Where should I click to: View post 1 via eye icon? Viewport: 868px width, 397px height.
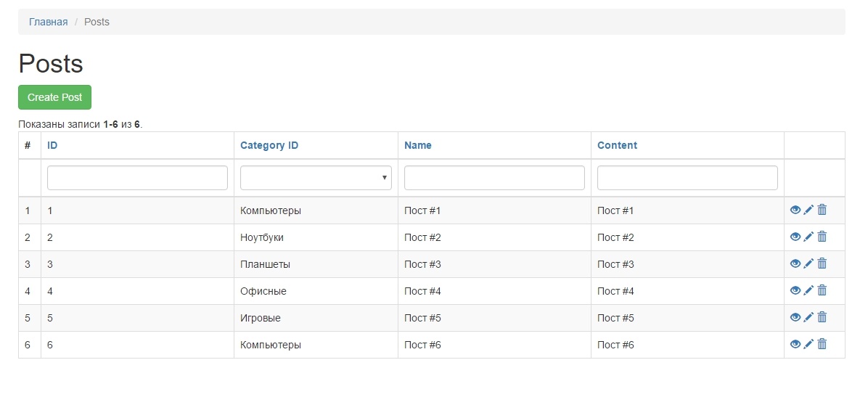(x=795, y=210)
